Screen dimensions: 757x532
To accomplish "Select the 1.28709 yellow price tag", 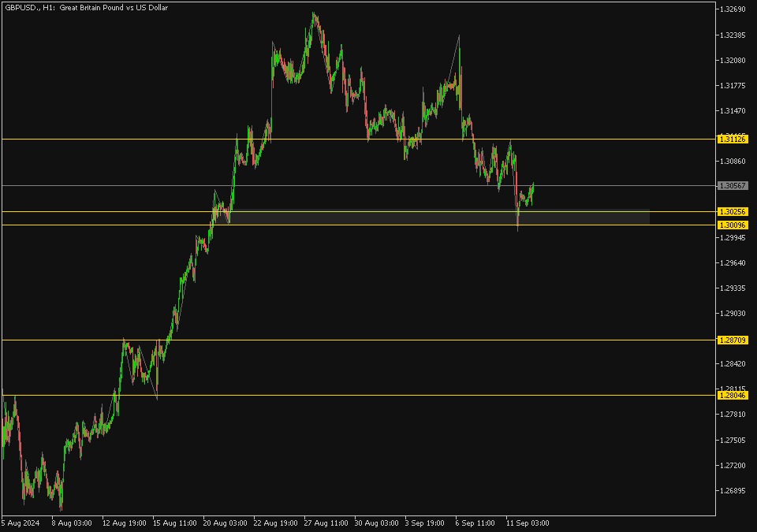I will click(x=733, y=340).
